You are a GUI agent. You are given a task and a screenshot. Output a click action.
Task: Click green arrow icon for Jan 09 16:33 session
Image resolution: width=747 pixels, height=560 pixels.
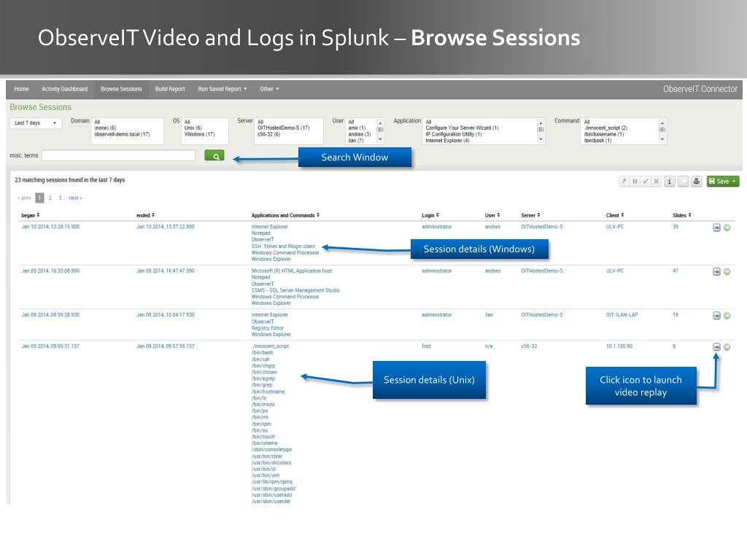coord(727,271)
